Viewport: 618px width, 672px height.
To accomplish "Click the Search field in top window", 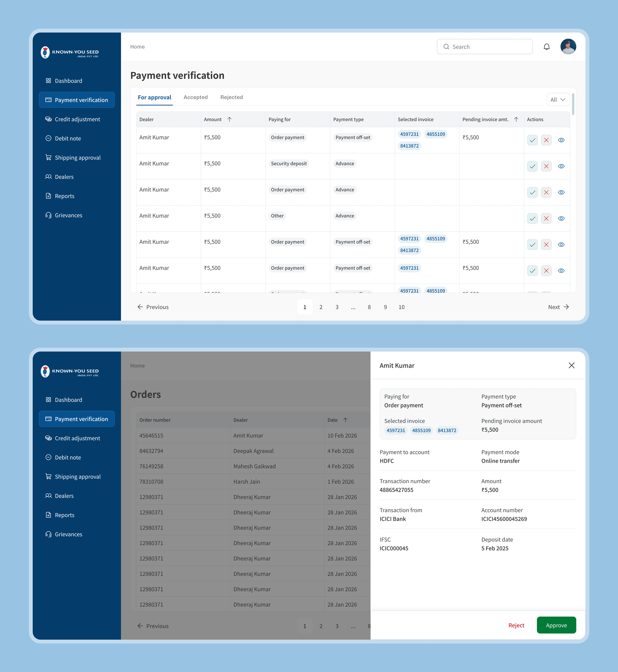I will pos(485,47).
